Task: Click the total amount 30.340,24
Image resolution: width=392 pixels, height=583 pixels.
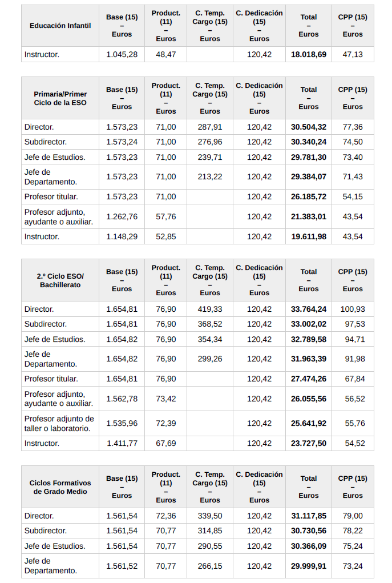Action: click(308, 142)
